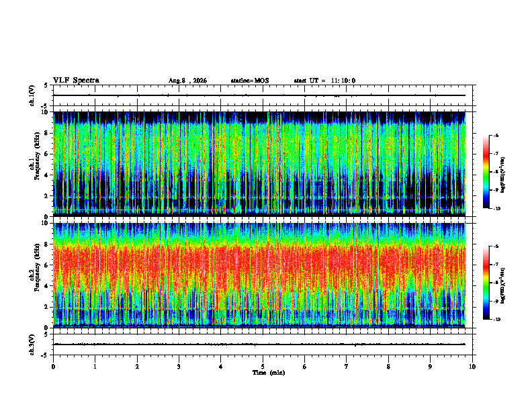
Task: Click the date text "Aug.8 , 2026"
Action: click(187, 81)
